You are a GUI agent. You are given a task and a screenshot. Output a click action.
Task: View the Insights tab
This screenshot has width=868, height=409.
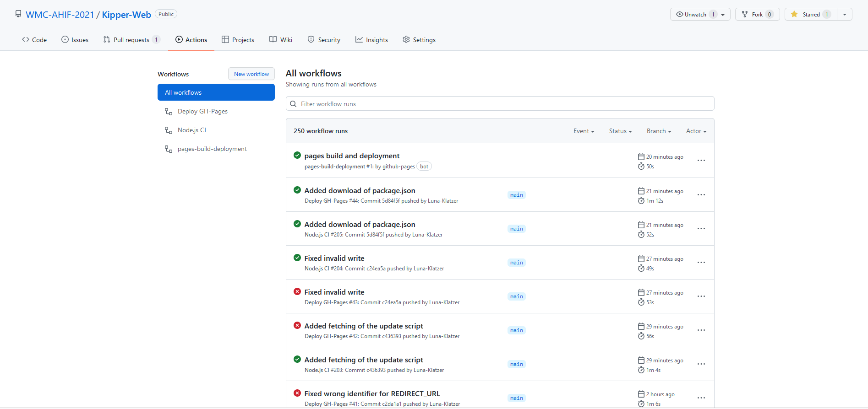click(372, 40)
